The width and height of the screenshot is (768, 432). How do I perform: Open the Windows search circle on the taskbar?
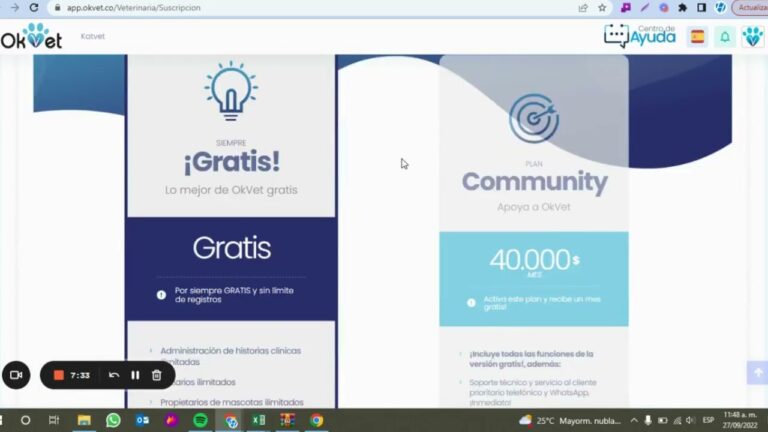point(25,420)
